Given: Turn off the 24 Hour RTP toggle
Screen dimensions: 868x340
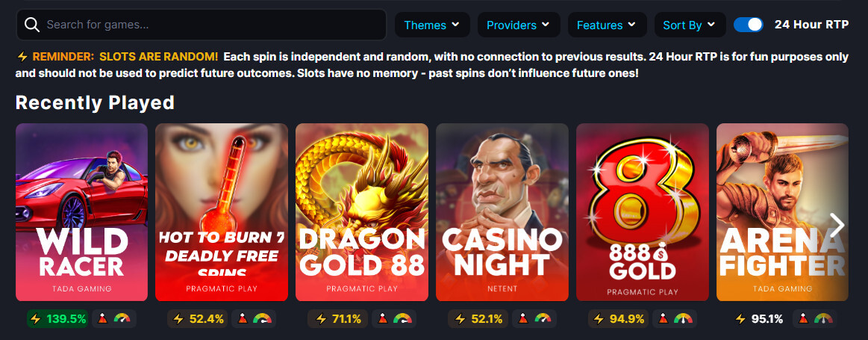Looking at the screenshot, I should [x=748, y=25].
